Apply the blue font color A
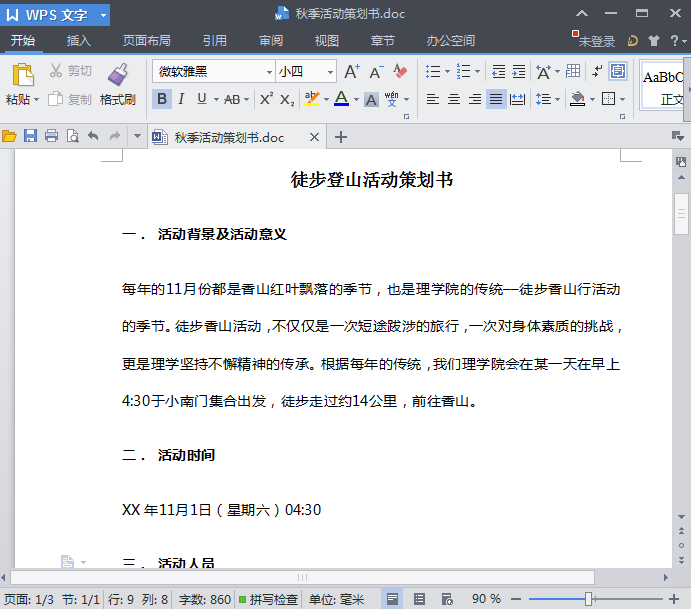This screenshot has width=691, height=609. click(342, 99)
